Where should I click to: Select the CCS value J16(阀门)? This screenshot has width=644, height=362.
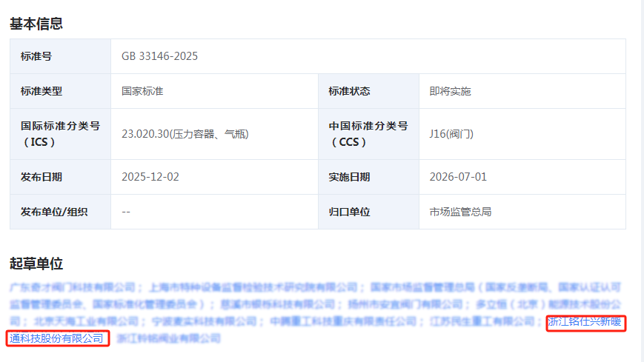click(451, 134)
